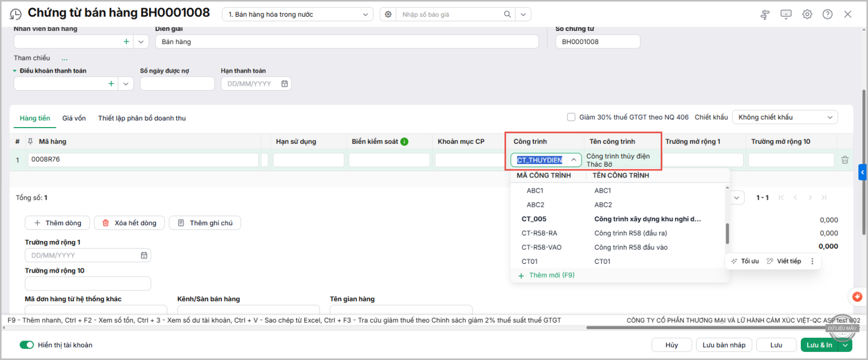Go to next page arrow in pager
The height and width of the screenshot is (360, 868).
tap(810, 198)
